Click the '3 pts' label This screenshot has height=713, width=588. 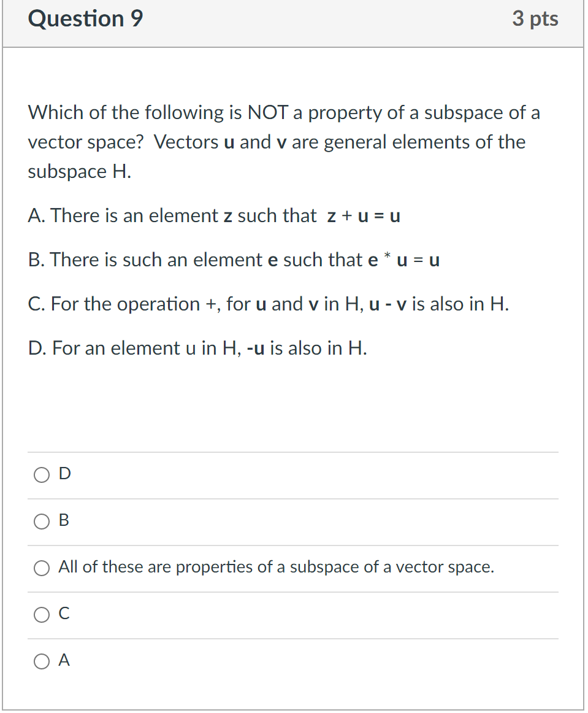[536, 19]
